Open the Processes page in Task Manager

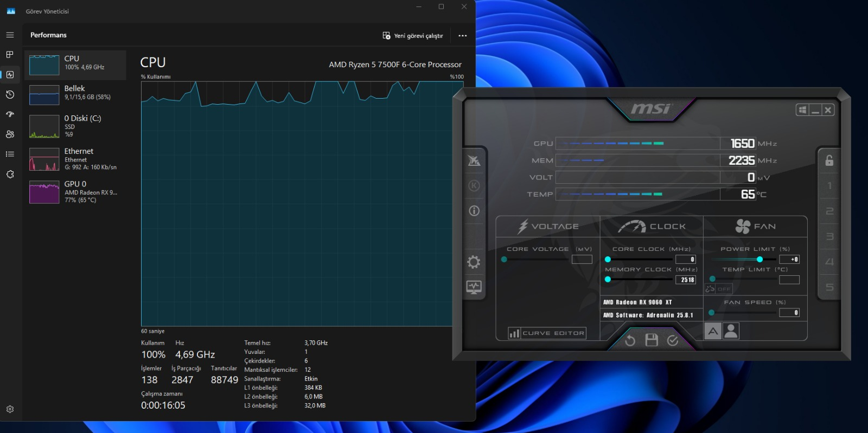10,55
